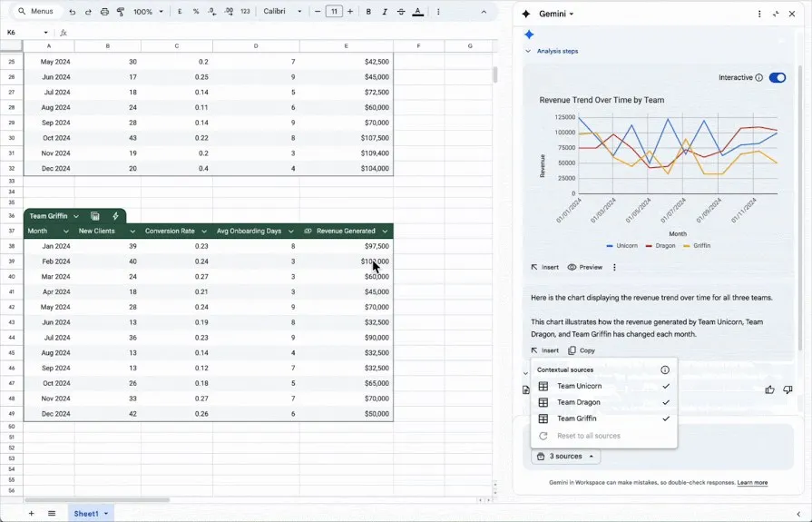Screen dimensions: 812x522
Task: Click the lightning bolt icon on Team Griffin table
Action: (115, 216)
